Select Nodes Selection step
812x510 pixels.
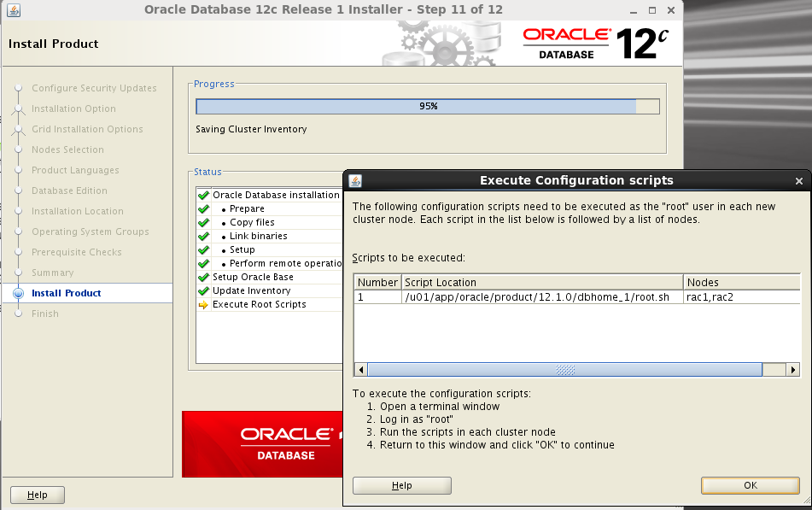pos(67,149)
